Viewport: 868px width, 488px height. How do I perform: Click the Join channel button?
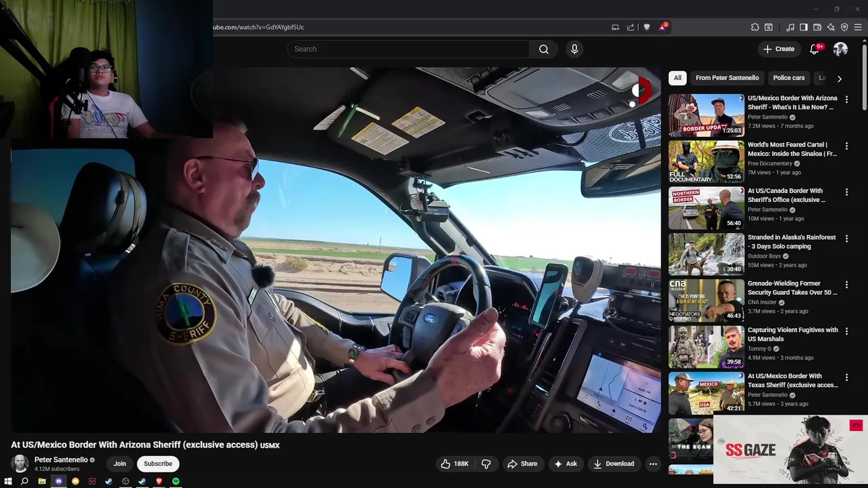[119, 464]
